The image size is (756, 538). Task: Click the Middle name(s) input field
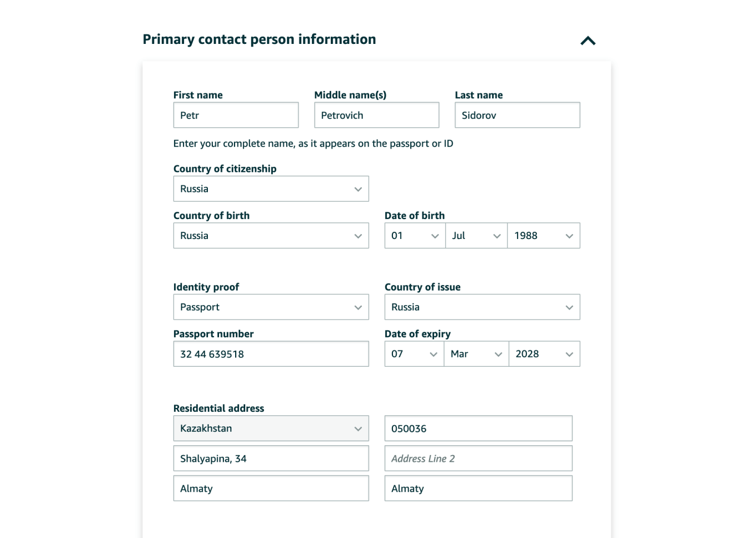pyautogui.click(x=376, y=115)
